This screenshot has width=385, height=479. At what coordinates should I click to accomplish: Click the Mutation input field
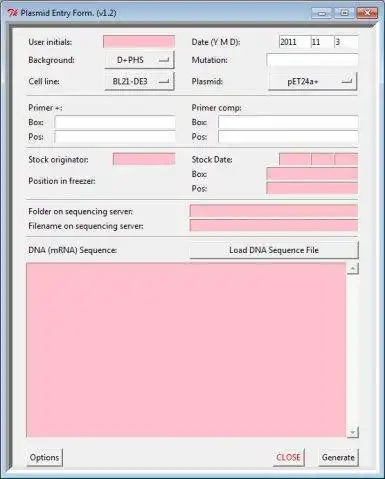312,60
